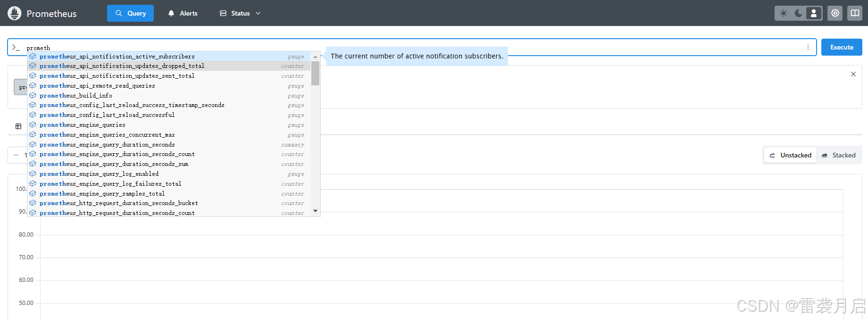Click autocomplete scrollbar up arrow
This screenshot has width=868, height=321.
tap(315, 57)
